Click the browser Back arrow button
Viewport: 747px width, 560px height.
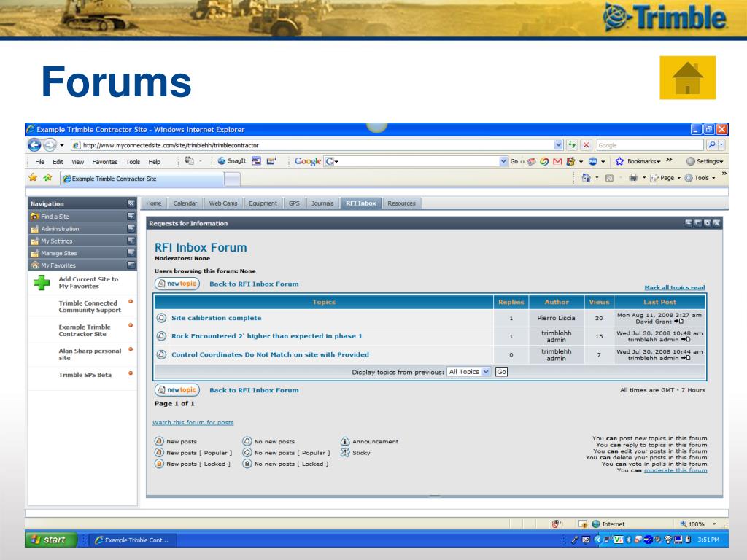(x=34, y=145)
